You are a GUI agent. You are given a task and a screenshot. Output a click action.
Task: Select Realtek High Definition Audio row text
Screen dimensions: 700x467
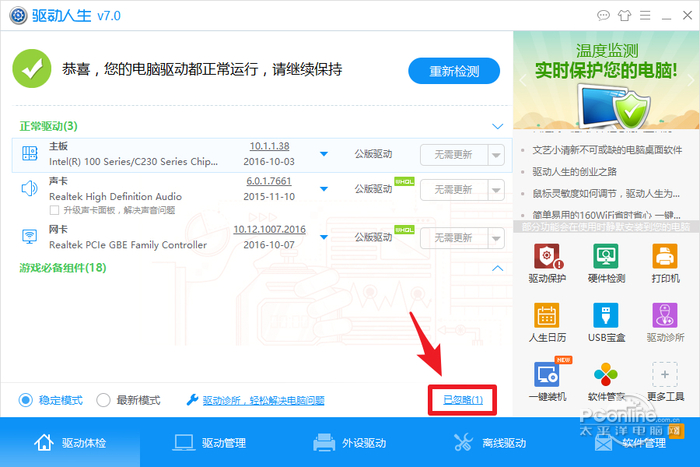(115, 196)
